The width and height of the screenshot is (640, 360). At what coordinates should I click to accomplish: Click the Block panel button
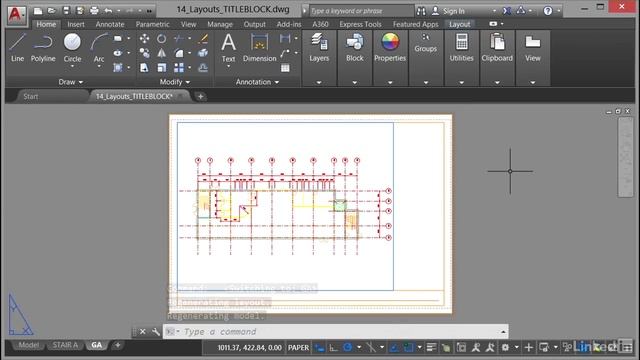354,48
